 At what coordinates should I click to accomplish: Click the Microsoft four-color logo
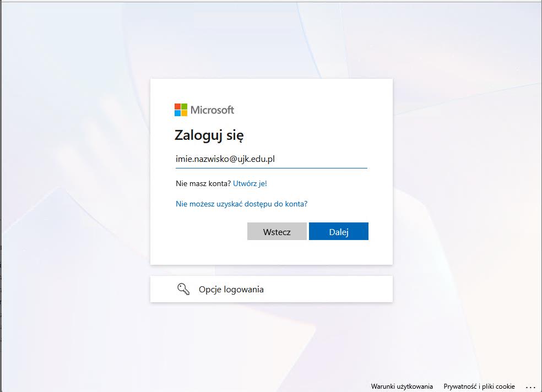pyautogui.click(x=181, y=110)
